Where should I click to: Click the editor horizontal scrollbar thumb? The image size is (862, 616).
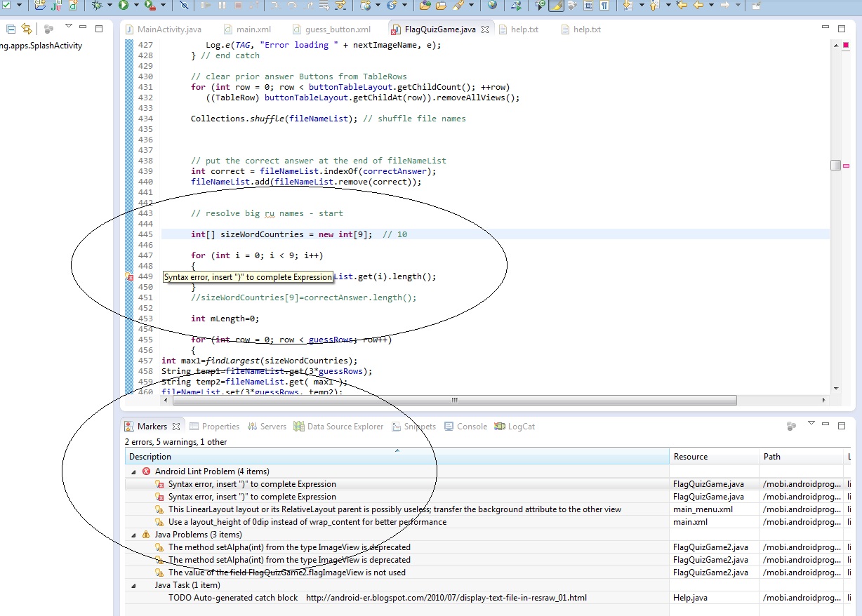[454, 401]
